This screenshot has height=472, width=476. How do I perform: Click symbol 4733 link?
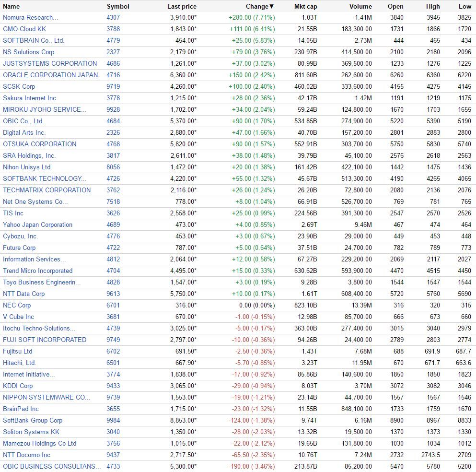tap(113, 467)
